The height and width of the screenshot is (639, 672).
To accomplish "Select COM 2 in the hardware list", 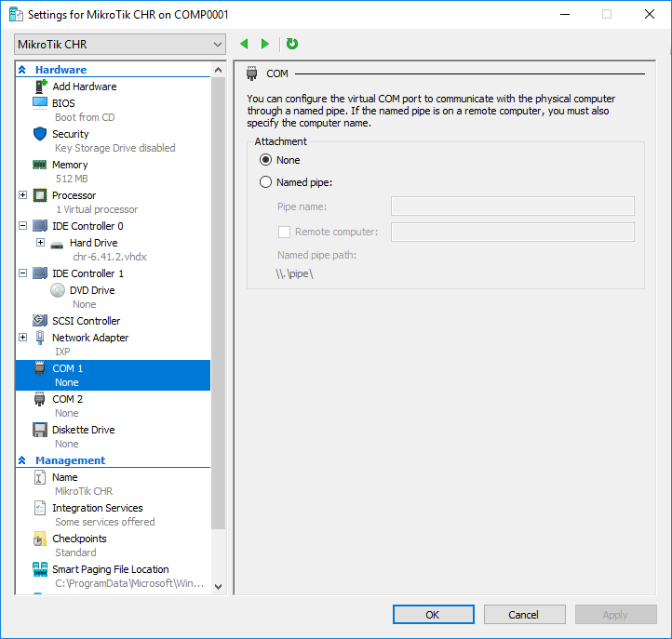I will pyautogui.click(x=67, y=399).
